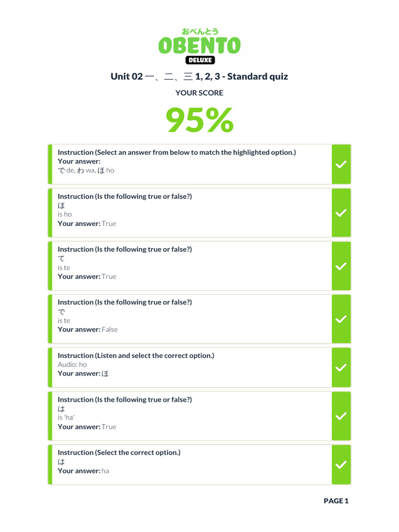The height and width of the screenshot is (532, 399).
Task: Click checkmark for 'Select the correct option' question
Action: click(x=341, y=464)
